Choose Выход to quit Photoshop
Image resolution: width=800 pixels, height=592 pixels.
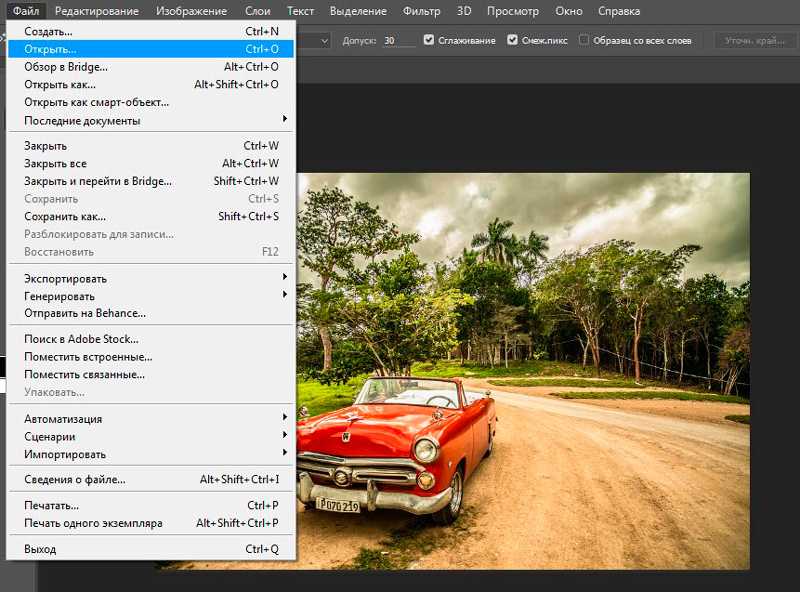point(151,549)
